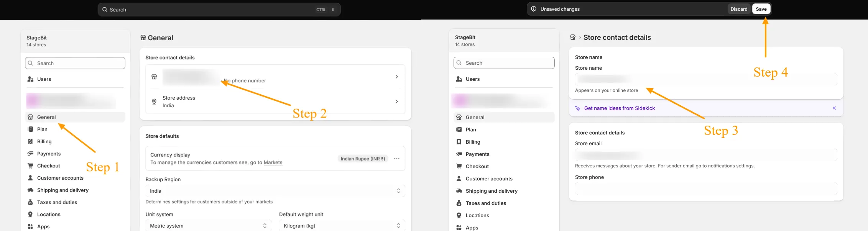Image resolution: width=868 pixels, height=231 pixels.
Task: Select Billing label in General page sidebar
Action: [44, 141]
